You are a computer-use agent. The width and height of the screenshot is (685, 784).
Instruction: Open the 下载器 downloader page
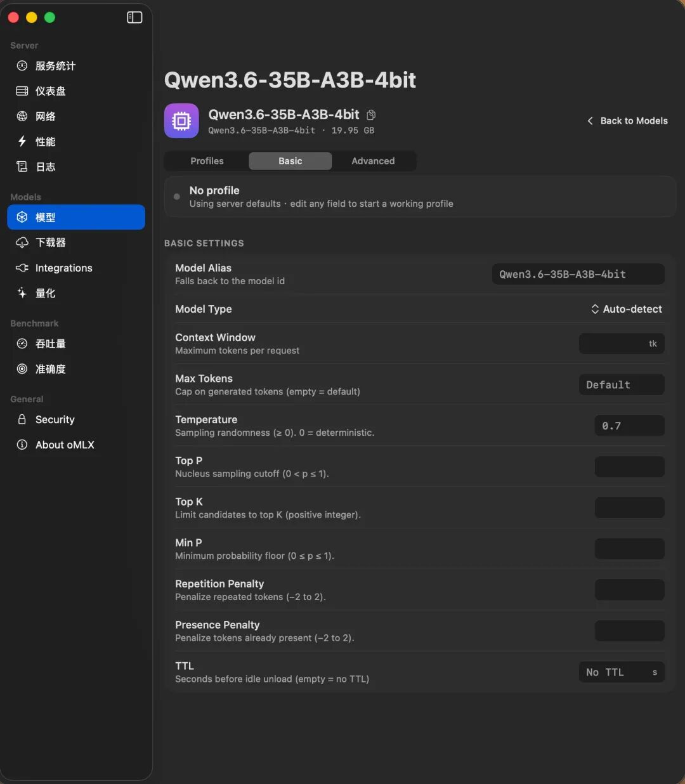pyautogui.click(x=76, y=243)
